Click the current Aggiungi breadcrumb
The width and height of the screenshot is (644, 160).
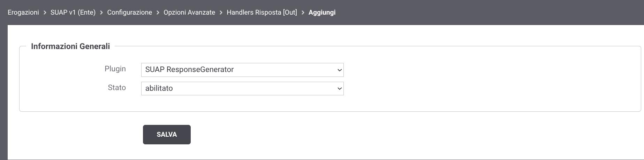click(322, 13)
